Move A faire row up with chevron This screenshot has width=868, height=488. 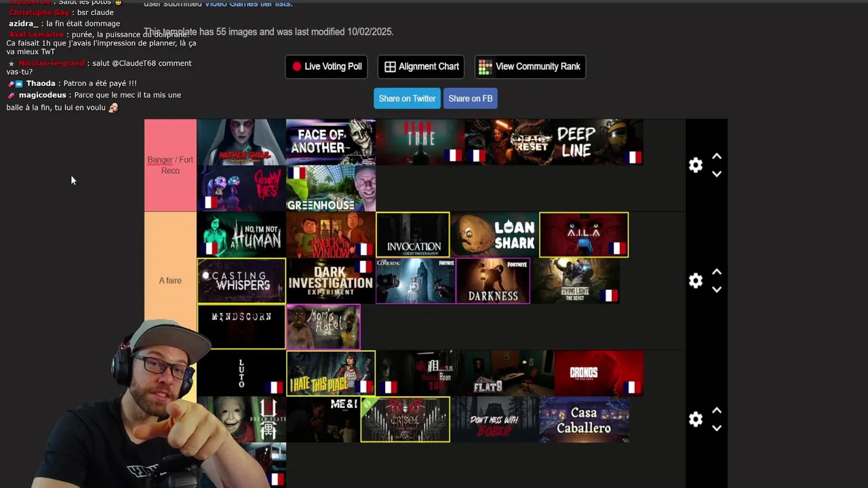pyautogui.click(x=717, y=272)
